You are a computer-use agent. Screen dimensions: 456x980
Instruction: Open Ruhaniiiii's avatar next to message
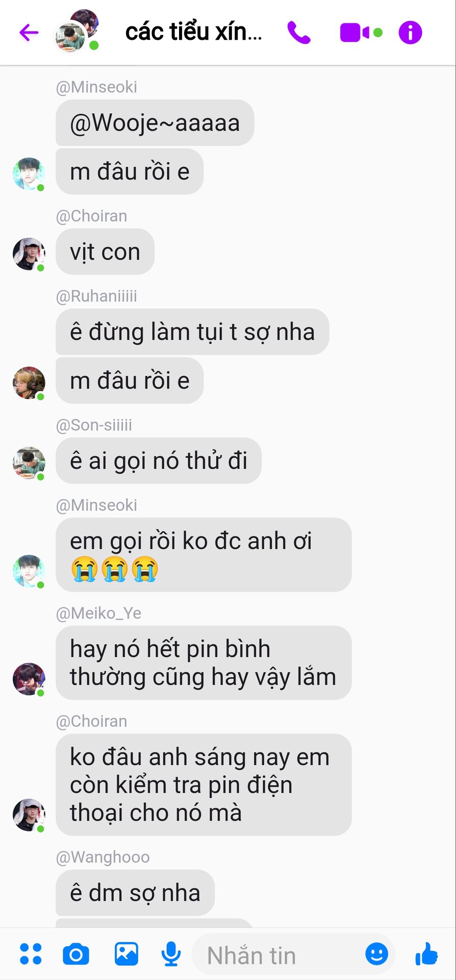pos(29,382)
